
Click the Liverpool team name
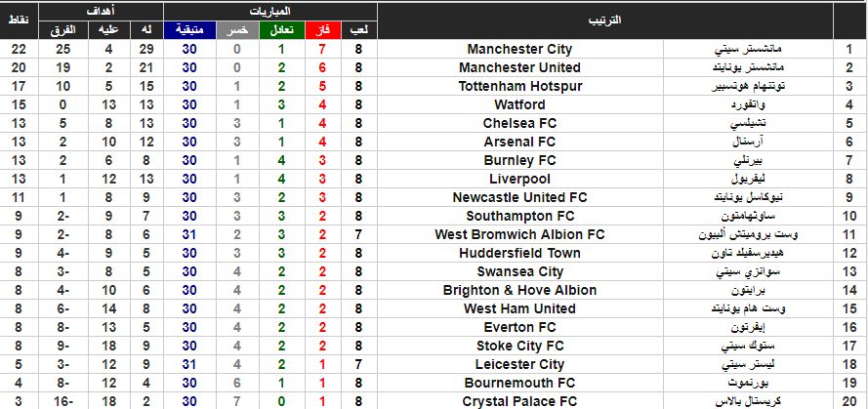(x=519, y=180)
